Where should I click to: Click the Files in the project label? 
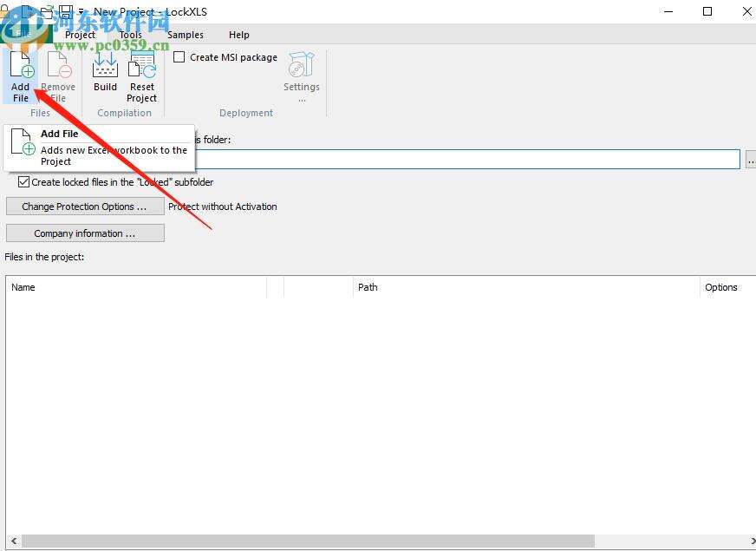coord(44,257)
